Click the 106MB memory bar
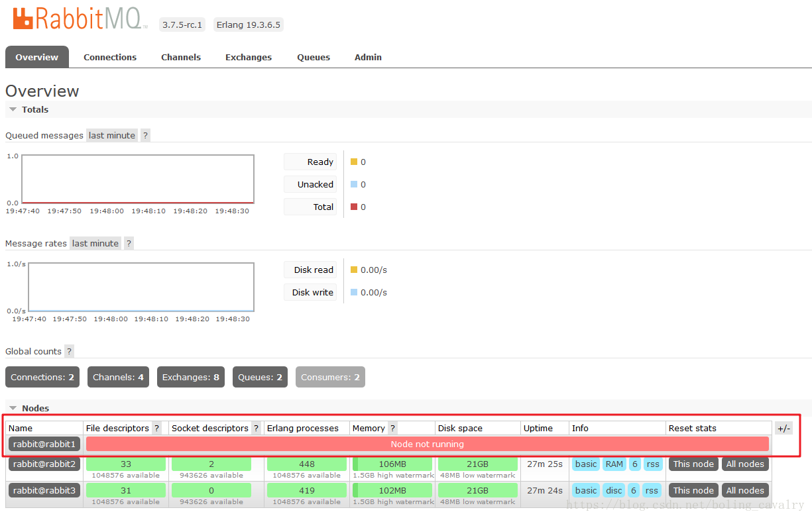The height and width of the screenshot is (518, 812). pos(392,464)
